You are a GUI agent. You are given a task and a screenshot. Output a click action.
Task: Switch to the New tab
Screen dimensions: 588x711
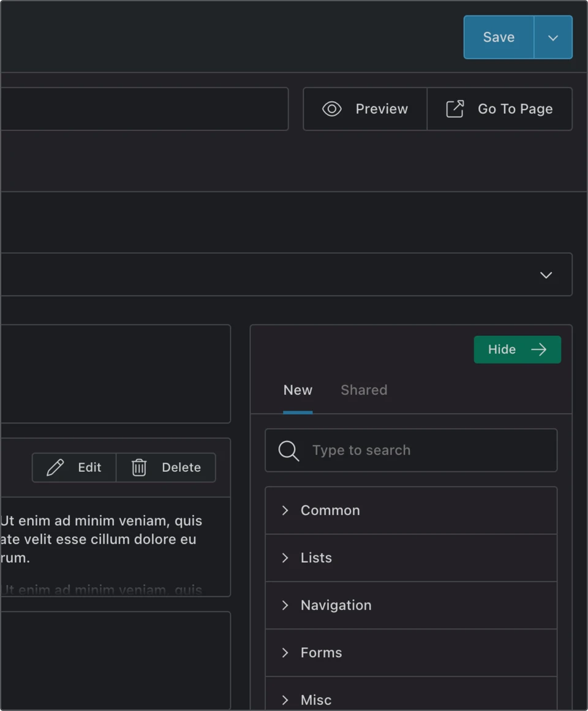(x=298, y=390)
